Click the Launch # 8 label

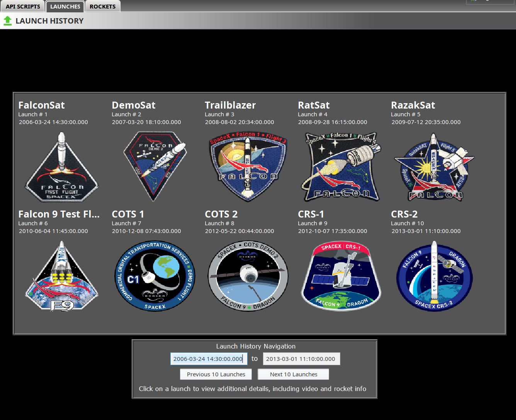[x=219, y=223]
